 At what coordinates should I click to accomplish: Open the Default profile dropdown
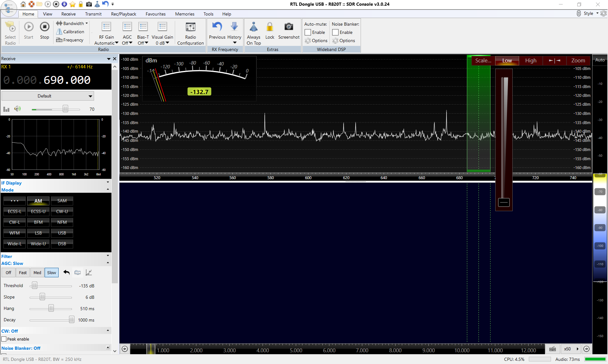48,96
